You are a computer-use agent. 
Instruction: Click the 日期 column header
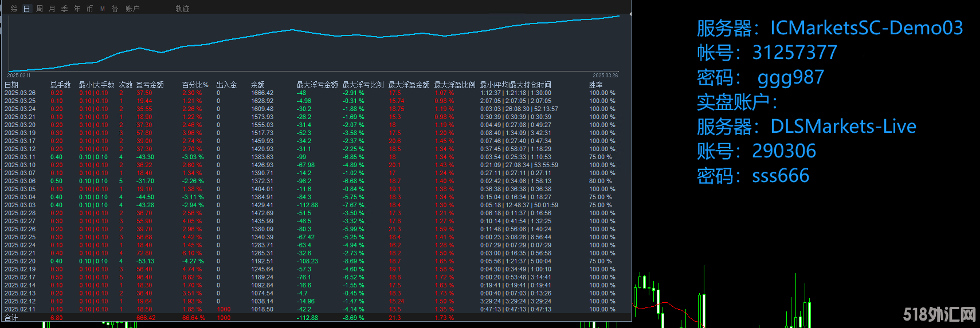11,85
